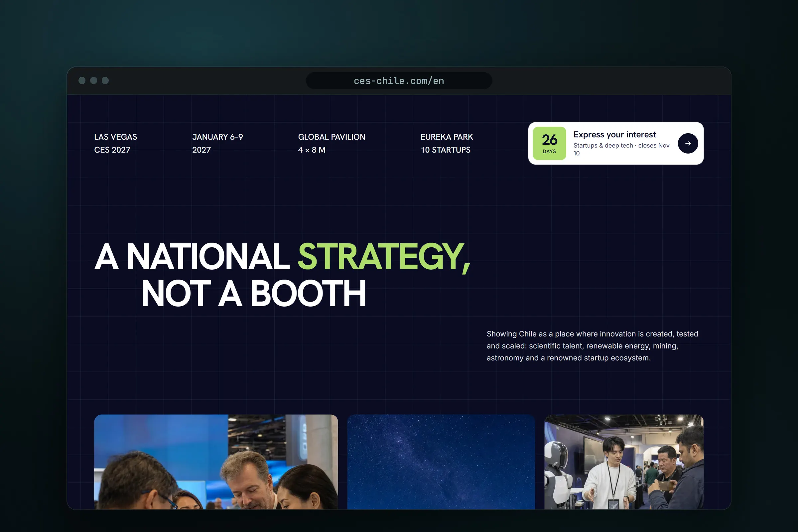798x532 pixels.
Task: Open the starry night sky image
Action: pyautogui.click(x=441, y=462)
